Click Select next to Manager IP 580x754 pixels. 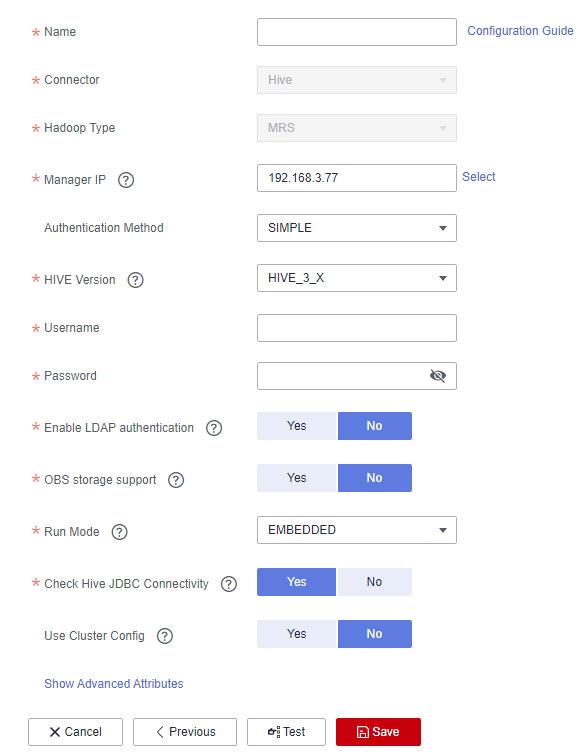tap(479, 177)
